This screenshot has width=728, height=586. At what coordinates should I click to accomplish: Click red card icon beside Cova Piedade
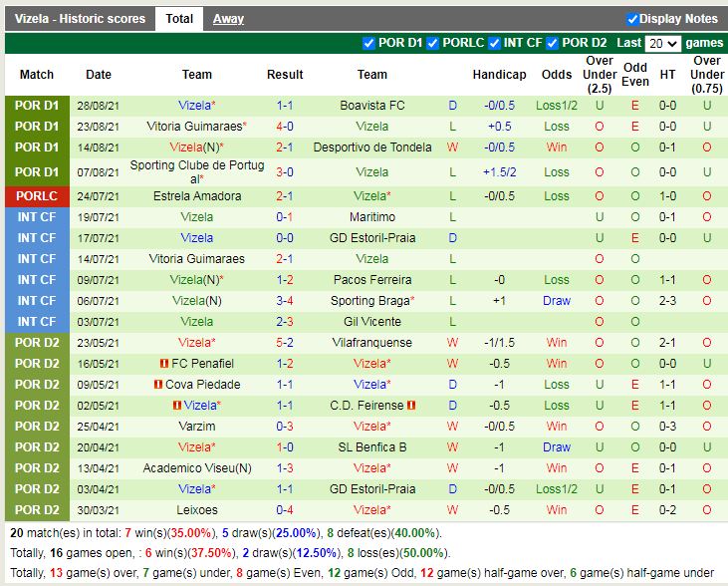157,385
